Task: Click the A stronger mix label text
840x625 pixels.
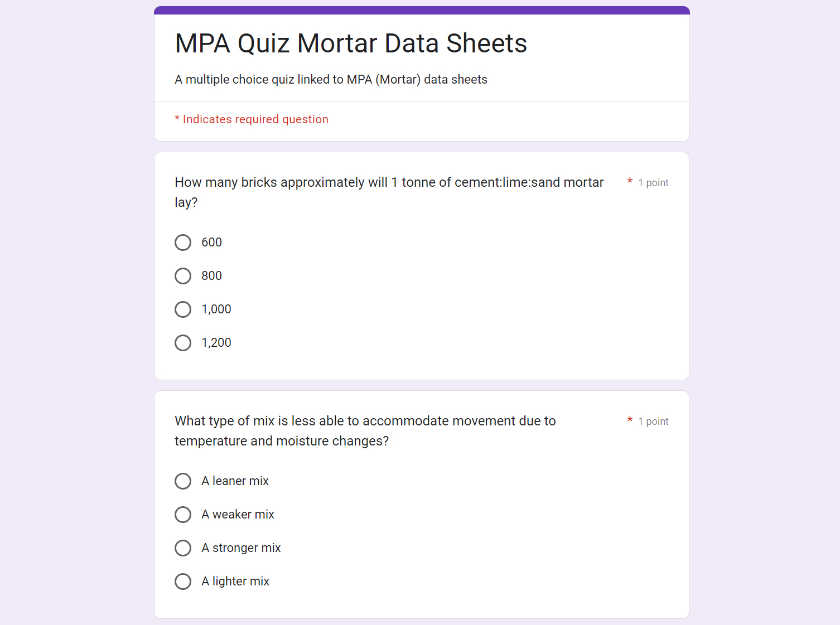Action: 241,548
